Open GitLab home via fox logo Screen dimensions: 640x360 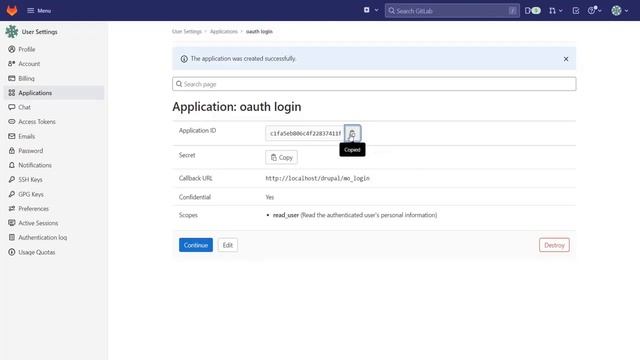click(x=12, y=10)
